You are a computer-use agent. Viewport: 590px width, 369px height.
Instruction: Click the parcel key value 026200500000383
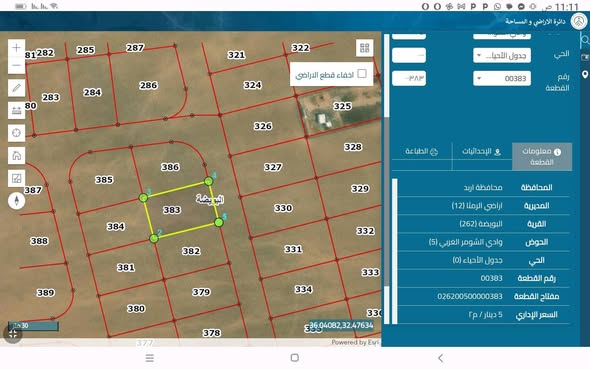pyautogui.click(x=470, y=296)
